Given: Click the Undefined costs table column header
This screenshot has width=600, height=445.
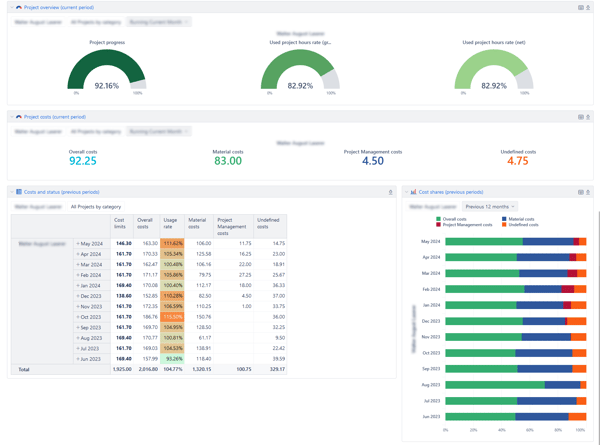Looking at the screenshot, I should (x=270, y=226).
